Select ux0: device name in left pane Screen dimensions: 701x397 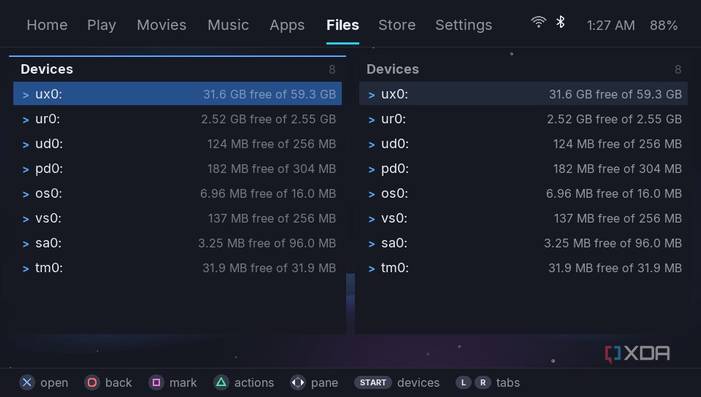tap(49, 94)
